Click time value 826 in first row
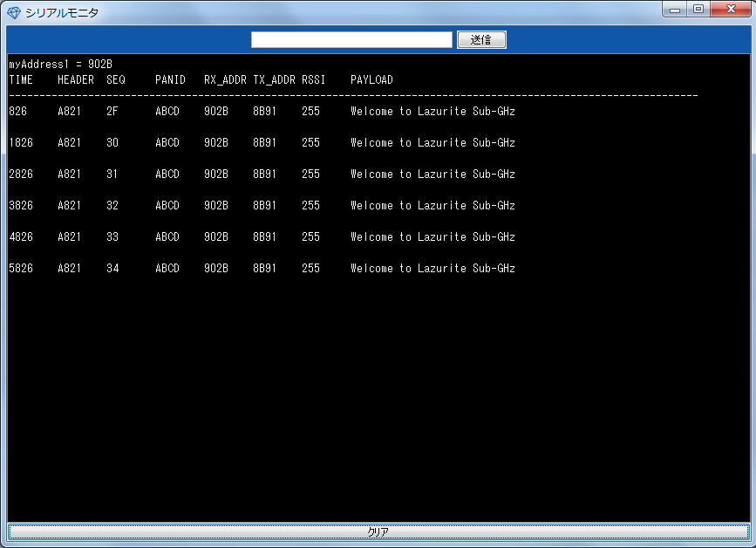Image resolution: width=756 pixels, height=548 pixels. point(17,111)
